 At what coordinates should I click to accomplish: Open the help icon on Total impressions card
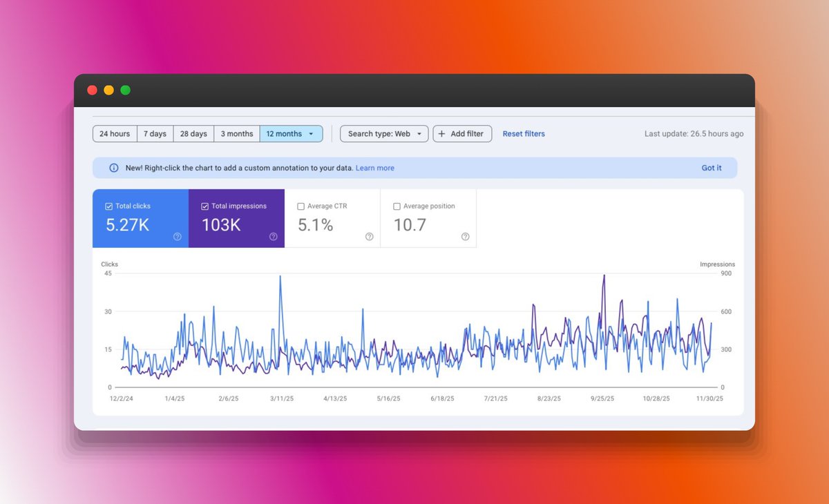click(274, 237)
